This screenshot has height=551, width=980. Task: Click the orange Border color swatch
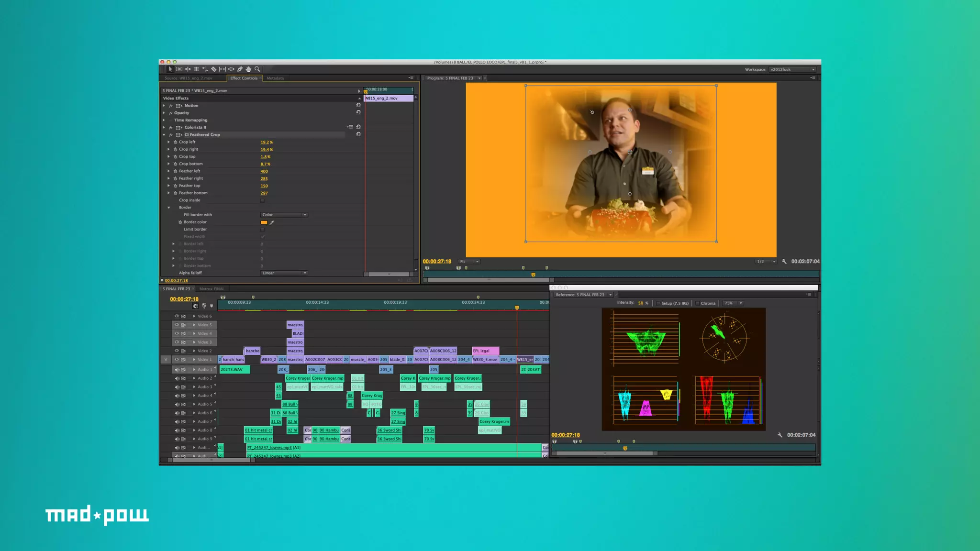click(264, 222)
